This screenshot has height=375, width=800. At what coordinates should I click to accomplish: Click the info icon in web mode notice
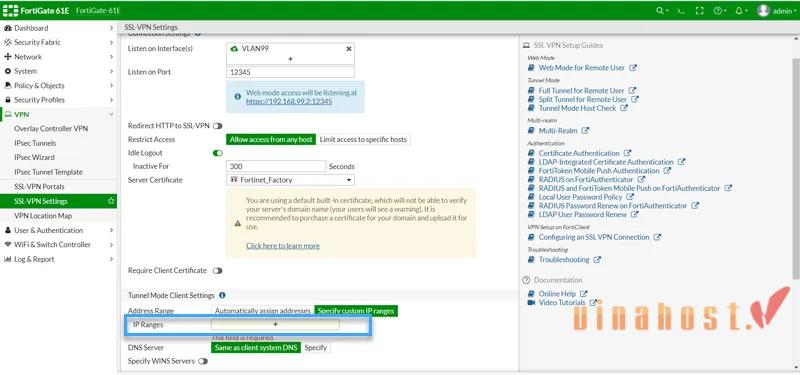pyautogui.click(x=237, y=96)
